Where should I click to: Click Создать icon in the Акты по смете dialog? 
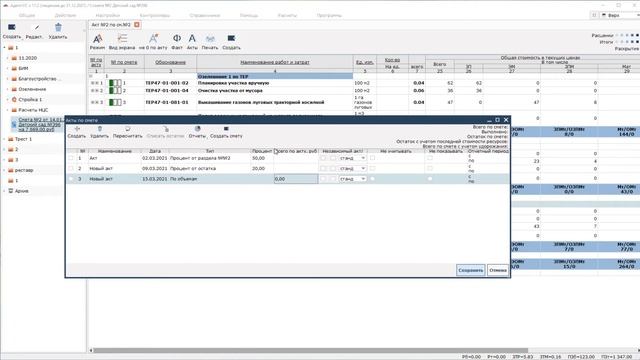click(x=77, y=129)
